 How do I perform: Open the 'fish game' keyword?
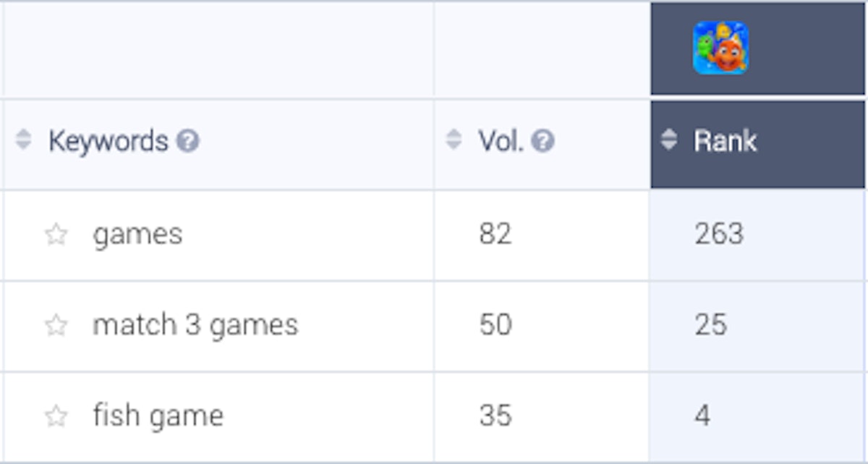[158, 416]
